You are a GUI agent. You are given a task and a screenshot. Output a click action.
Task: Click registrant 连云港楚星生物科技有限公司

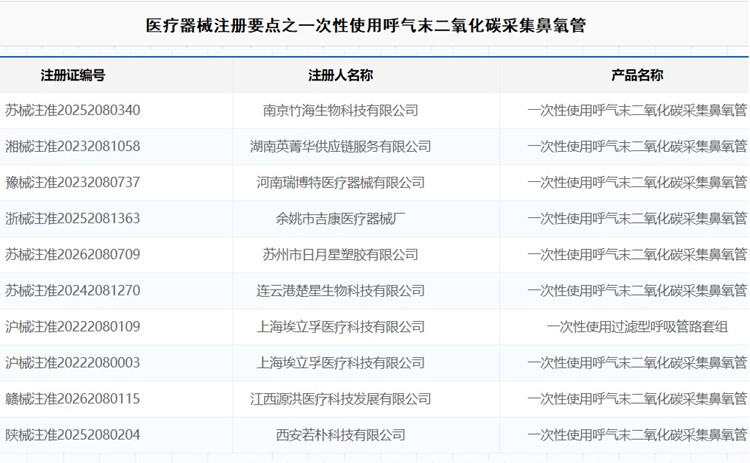point(340,290)
